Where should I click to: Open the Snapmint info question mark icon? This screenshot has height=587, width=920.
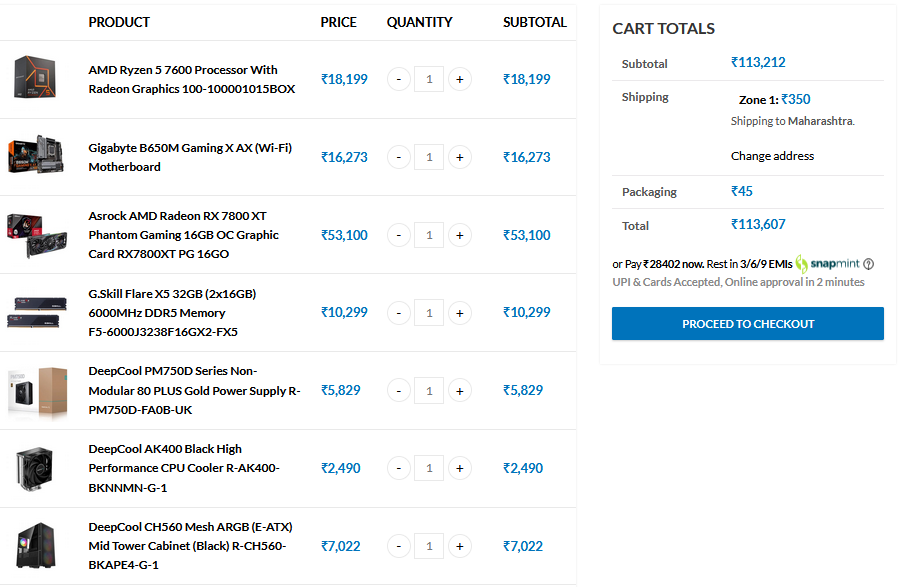point(868,264)
